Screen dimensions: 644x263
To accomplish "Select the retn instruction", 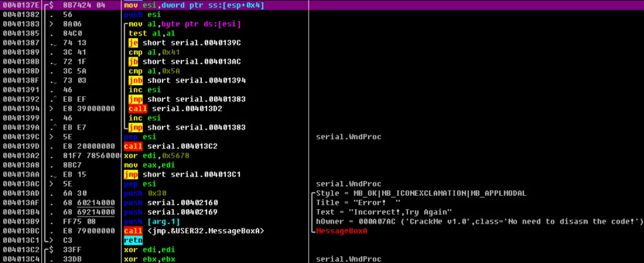I will pos(132,240).
